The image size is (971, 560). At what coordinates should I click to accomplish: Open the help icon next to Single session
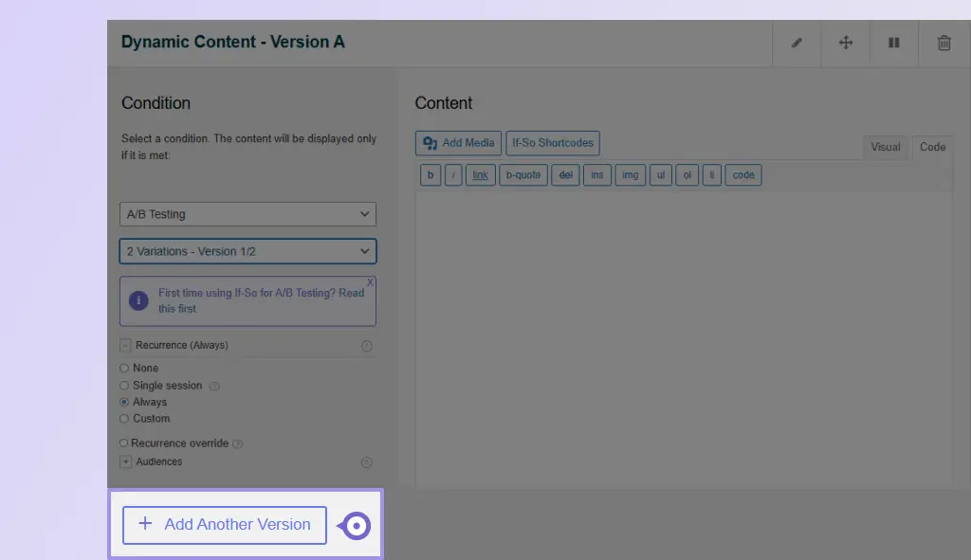pos(214,386)
